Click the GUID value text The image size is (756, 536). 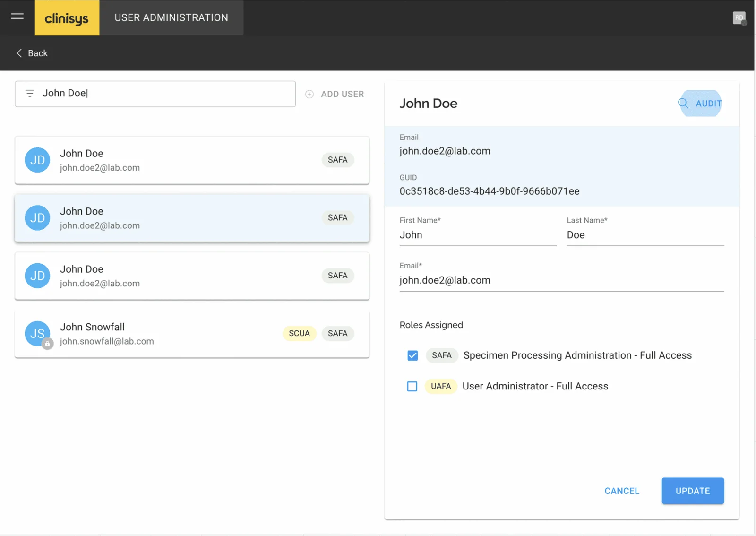click(490, 191)
